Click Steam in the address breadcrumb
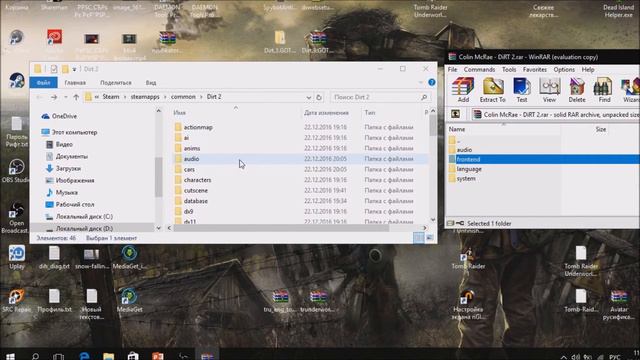The height and width of the screenshot is (360, 640). tap(111, 97)
